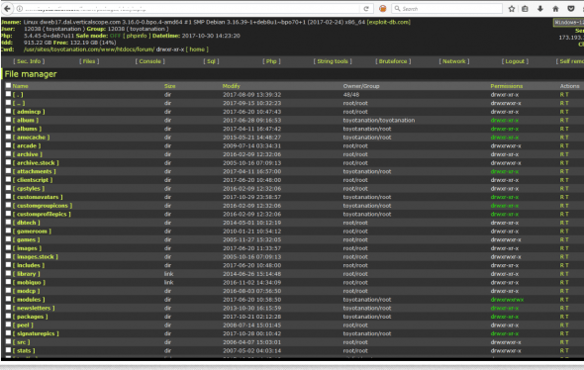Bookmark this page with star icon
584x370 pixels.
pos(512,9)
